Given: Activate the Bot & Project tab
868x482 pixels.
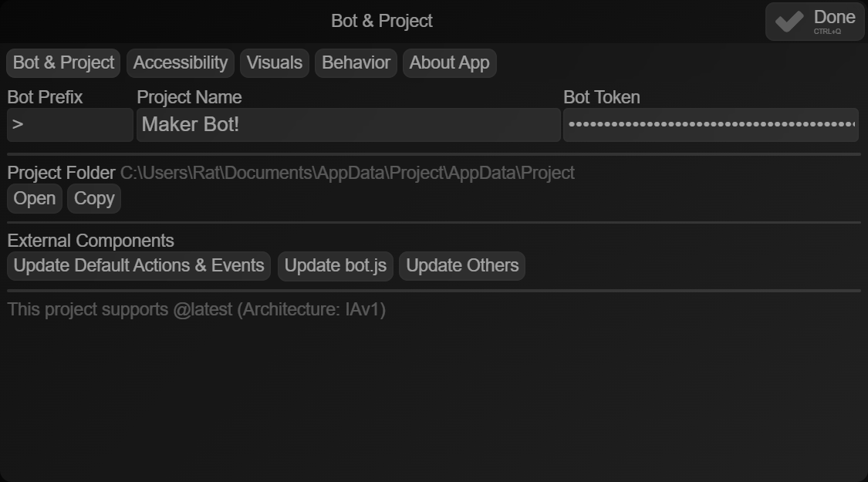Looking at the screenshot, I should coord(62,62).
